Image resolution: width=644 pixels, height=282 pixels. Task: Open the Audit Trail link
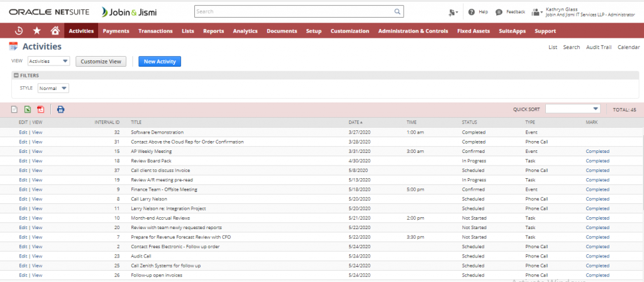[599, 47]
